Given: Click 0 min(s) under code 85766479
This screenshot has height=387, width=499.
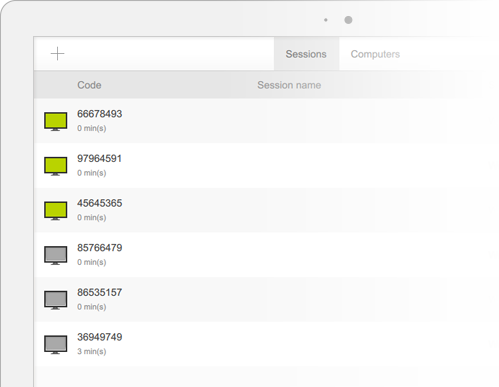Looking at the screenshot, I should click(x=92, y=262).
